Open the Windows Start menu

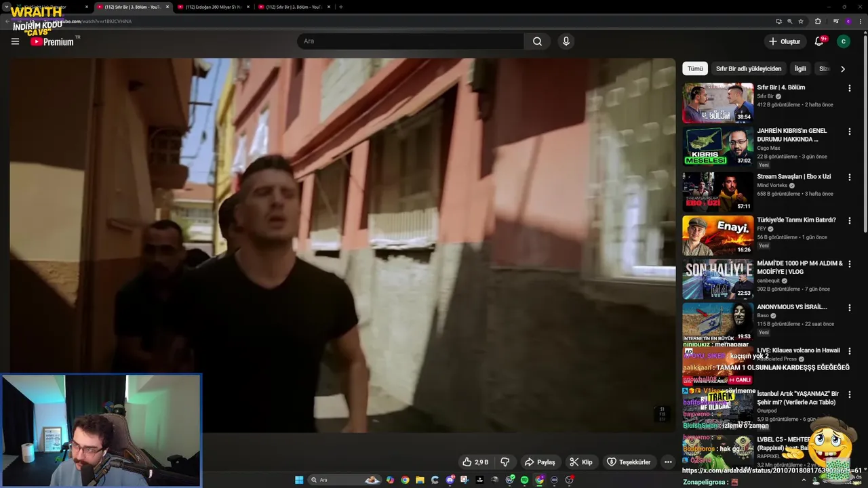click(299, 480)
